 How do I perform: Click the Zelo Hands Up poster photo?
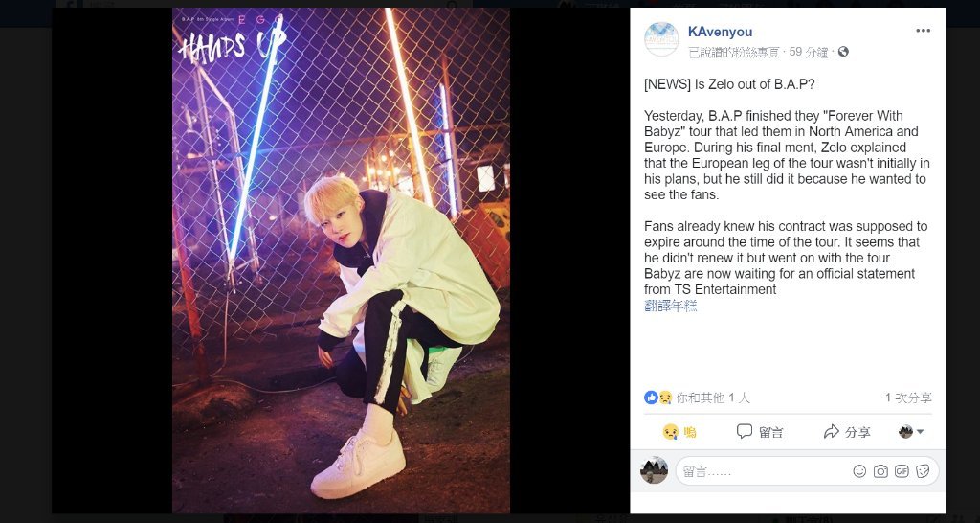pyautogui.click(x=341, y=261)
